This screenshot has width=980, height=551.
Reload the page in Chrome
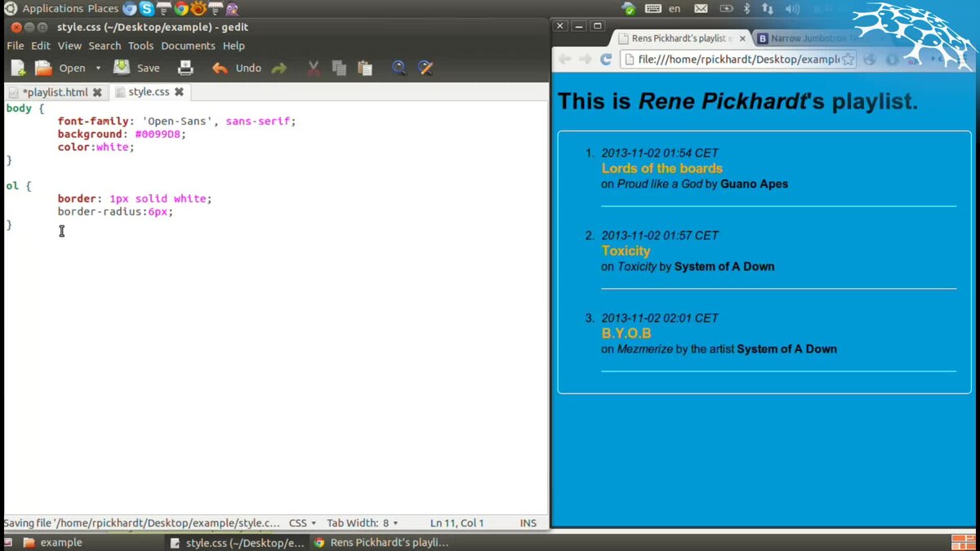coord(606,59)
